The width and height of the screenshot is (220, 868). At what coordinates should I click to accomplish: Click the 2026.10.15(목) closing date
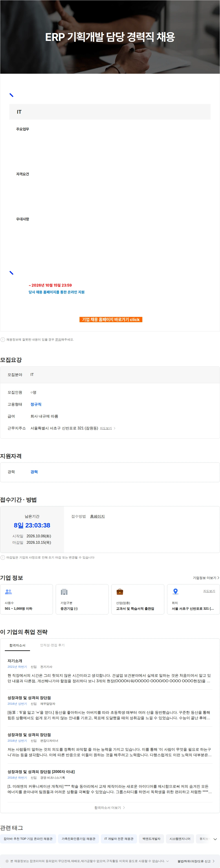39,542
